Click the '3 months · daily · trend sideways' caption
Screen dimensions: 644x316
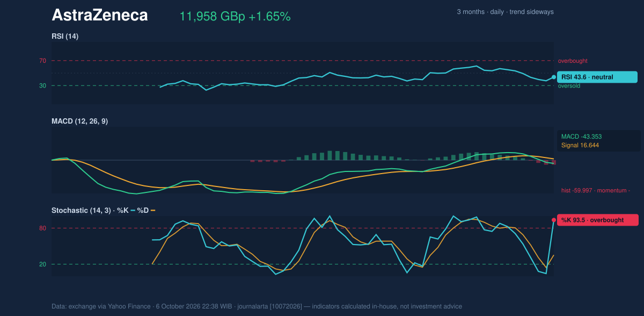coord(505,12)
